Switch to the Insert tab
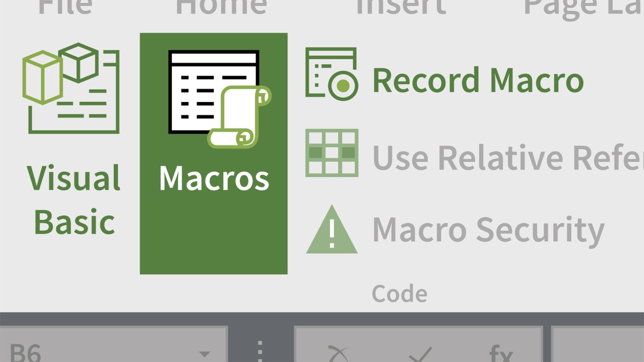644x362 pixels. [x=400, y=5]
